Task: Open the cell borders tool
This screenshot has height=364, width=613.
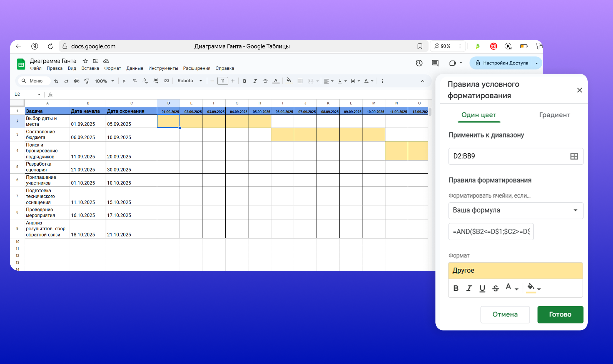Action: click(300, 81)
